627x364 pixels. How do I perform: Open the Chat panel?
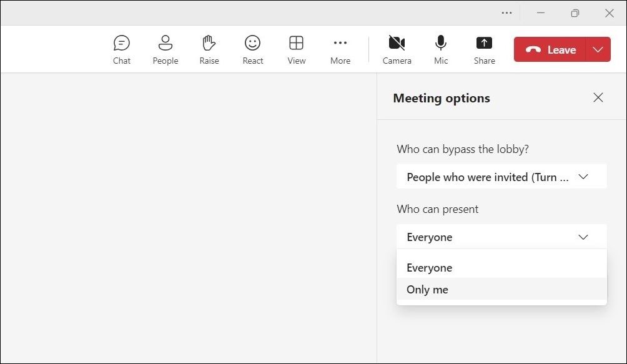pos(121,49)
